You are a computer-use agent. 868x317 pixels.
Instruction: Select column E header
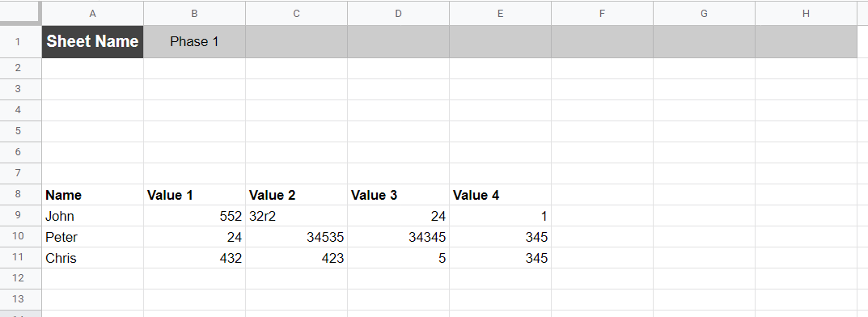pyautogui.click(x=500, y=13)
